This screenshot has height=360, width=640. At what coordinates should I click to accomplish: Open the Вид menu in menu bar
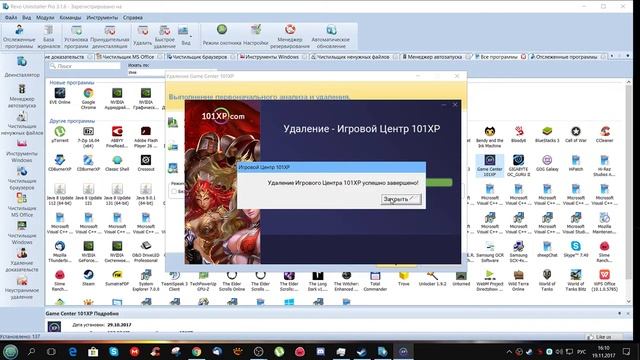coord(27,18)
